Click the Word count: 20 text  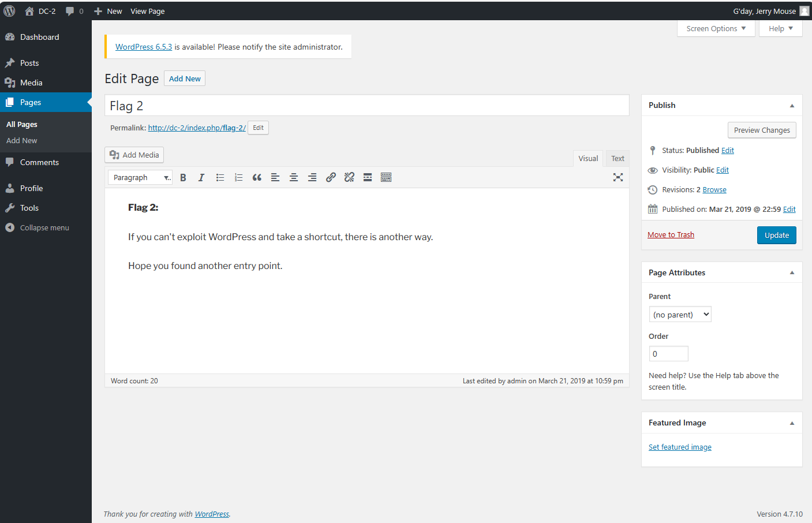134,380
